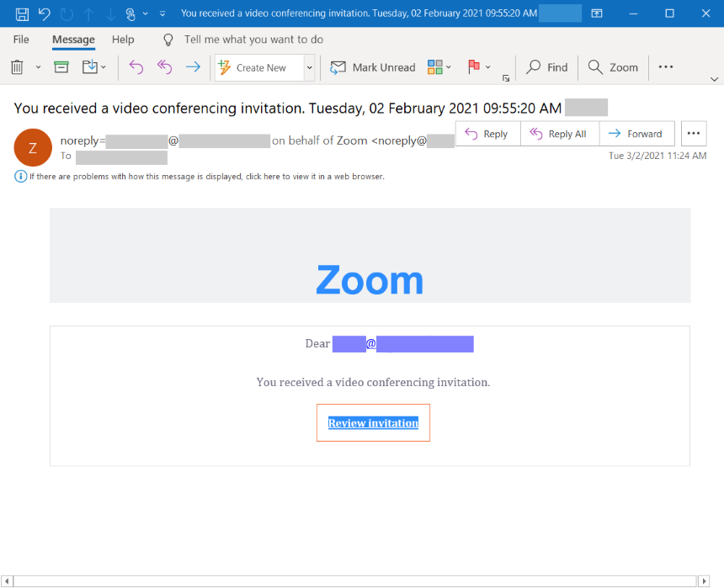Viewport: 724px width, 588px height.
Task: Open the Tags dialog launcher
Action: click(506, 78)
